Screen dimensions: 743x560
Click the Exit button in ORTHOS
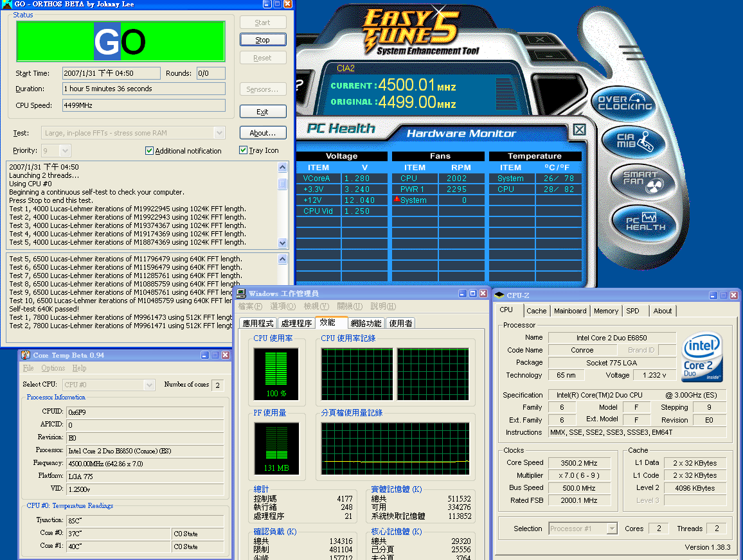click(x=262, y=112)
